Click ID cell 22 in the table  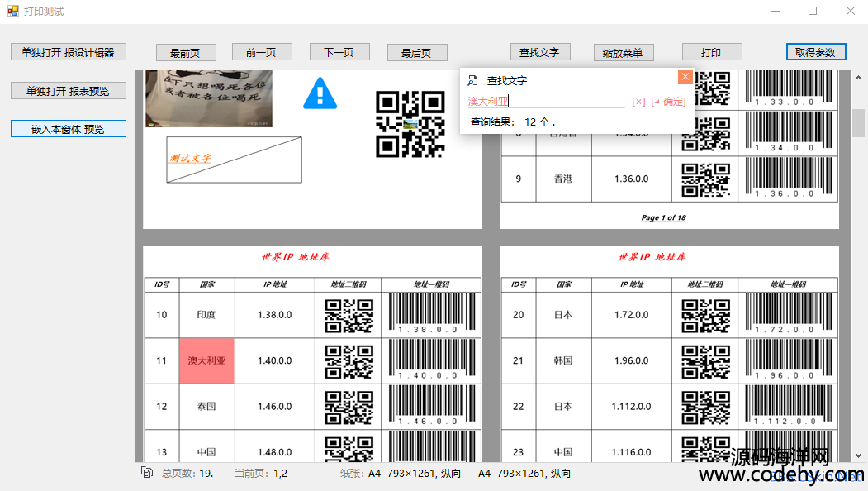point(518,406)
